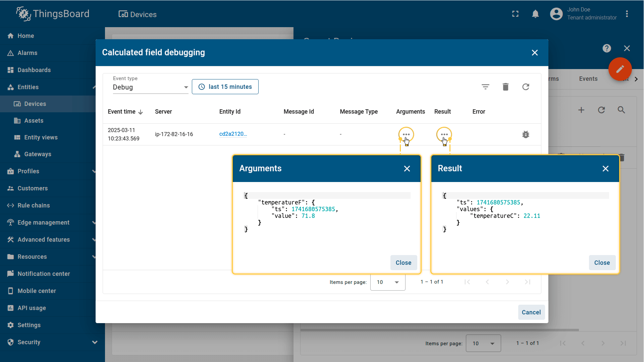Open the notifications bell

tap(535, 14)
